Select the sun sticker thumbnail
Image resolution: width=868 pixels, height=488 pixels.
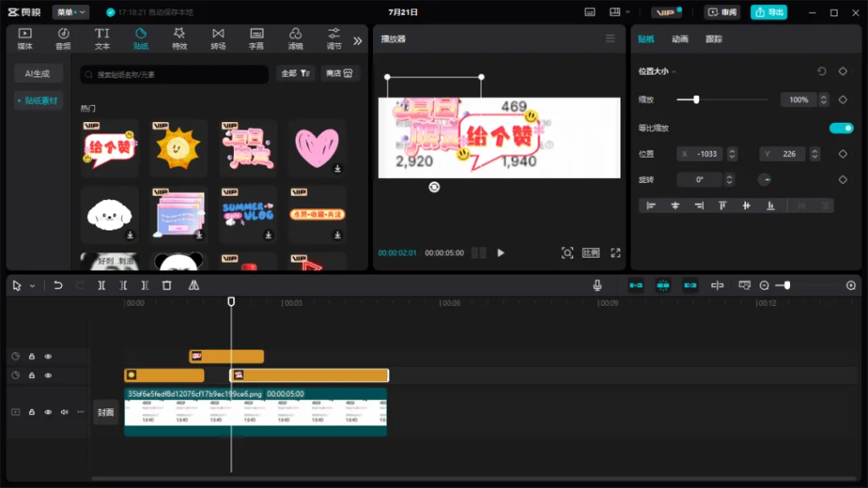click(178, 147)
